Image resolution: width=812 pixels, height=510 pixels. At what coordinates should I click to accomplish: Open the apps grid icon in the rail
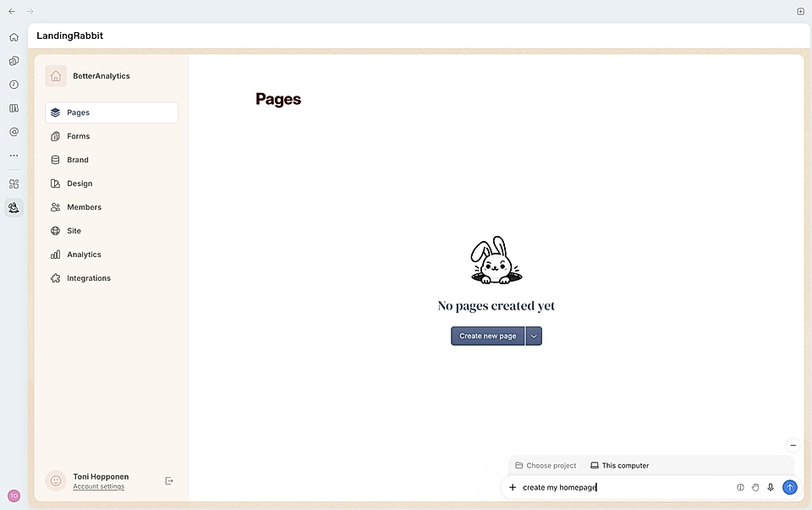click(14, 184)
